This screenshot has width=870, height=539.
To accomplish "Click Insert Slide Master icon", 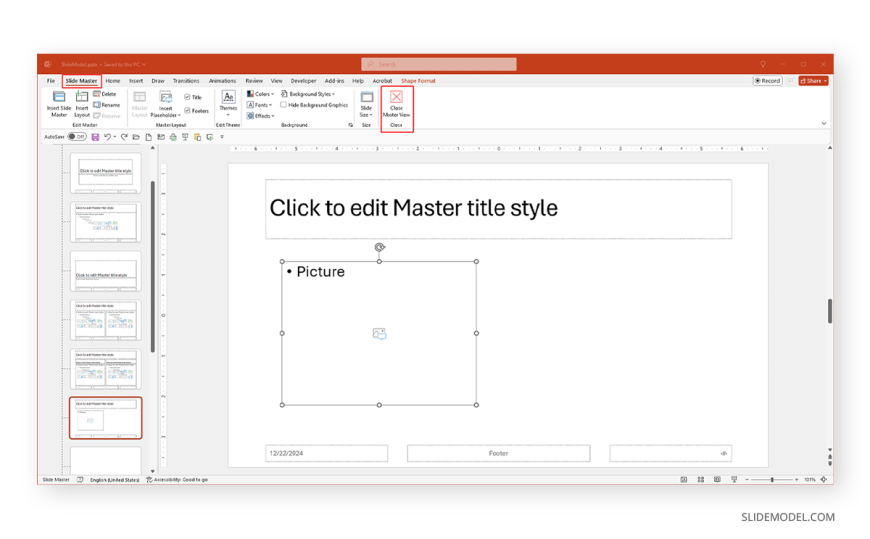I will pos(59,104).
